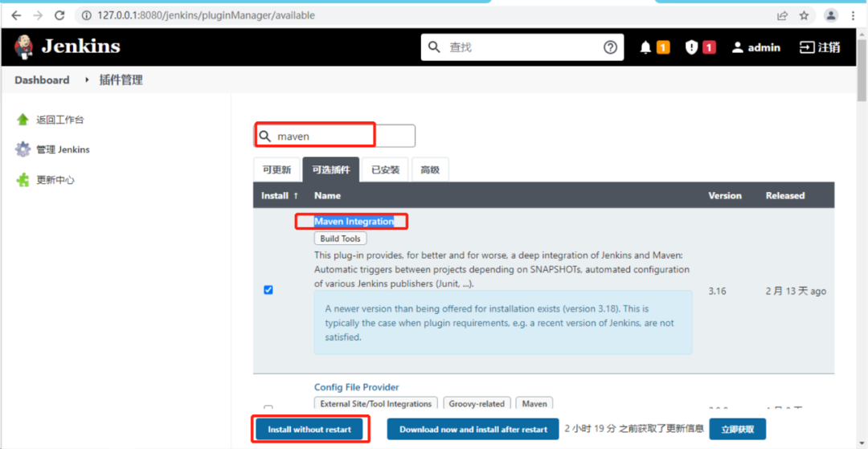Click the browser address bar URL

pyautogui.click(x=206, y=15)
